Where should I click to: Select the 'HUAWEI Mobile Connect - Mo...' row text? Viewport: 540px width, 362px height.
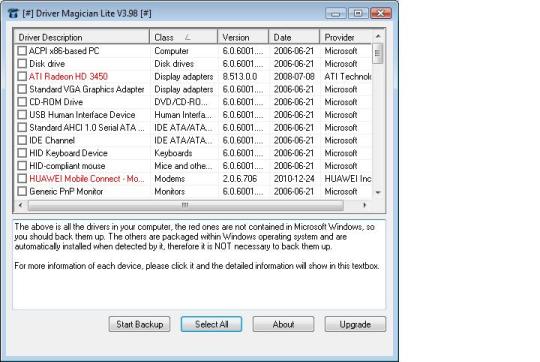click(86, 178)
